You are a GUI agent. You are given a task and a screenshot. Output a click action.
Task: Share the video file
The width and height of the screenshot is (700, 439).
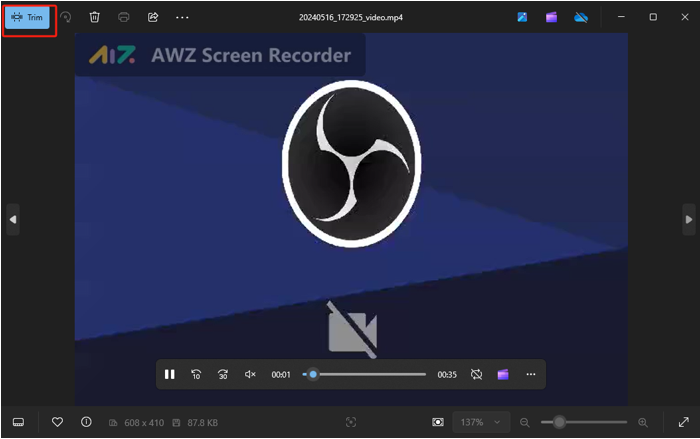(153, 17)
